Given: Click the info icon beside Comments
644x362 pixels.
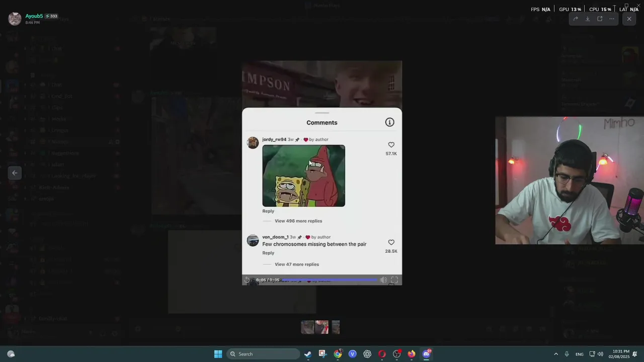Looking at the screenshot, I should click(x=389, y=122).
